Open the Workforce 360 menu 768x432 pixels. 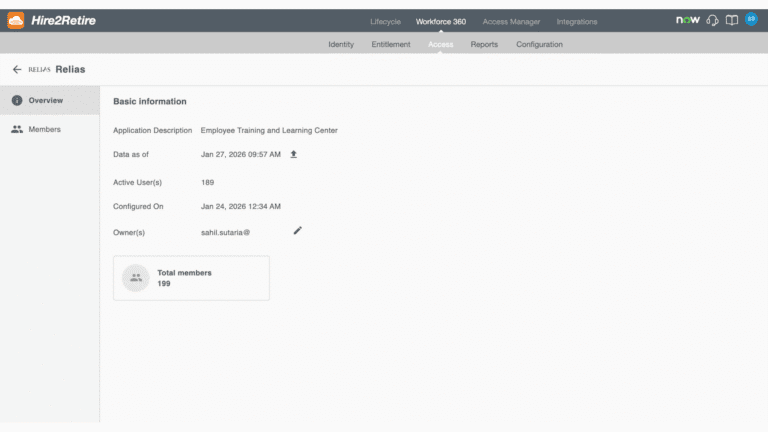coord(441,22)
